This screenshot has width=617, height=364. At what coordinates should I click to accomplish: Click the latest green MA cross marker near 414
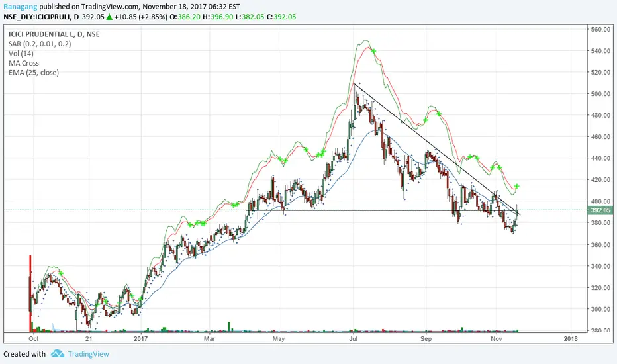517,186
